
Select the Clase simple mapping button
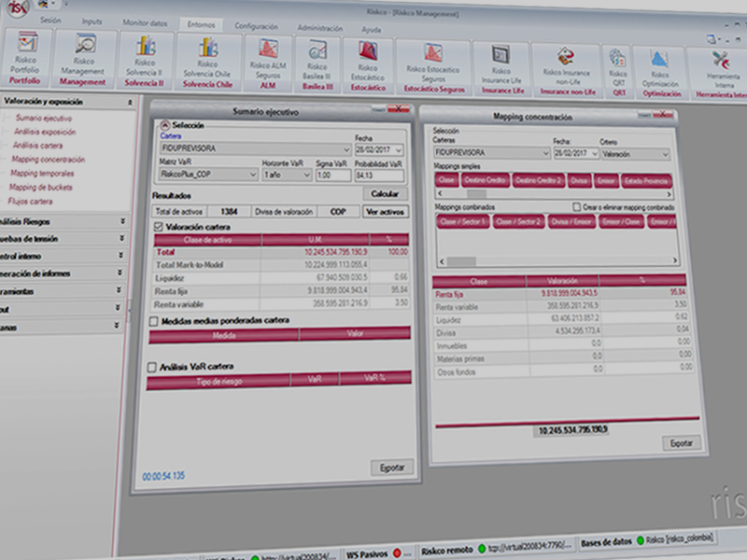tap(447, 180)
